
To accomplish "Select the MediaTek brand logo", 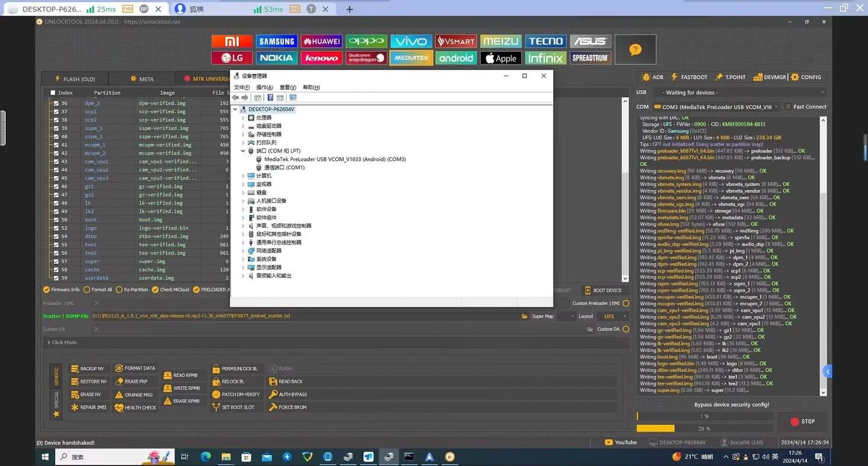I will click(x=411, y=58).
